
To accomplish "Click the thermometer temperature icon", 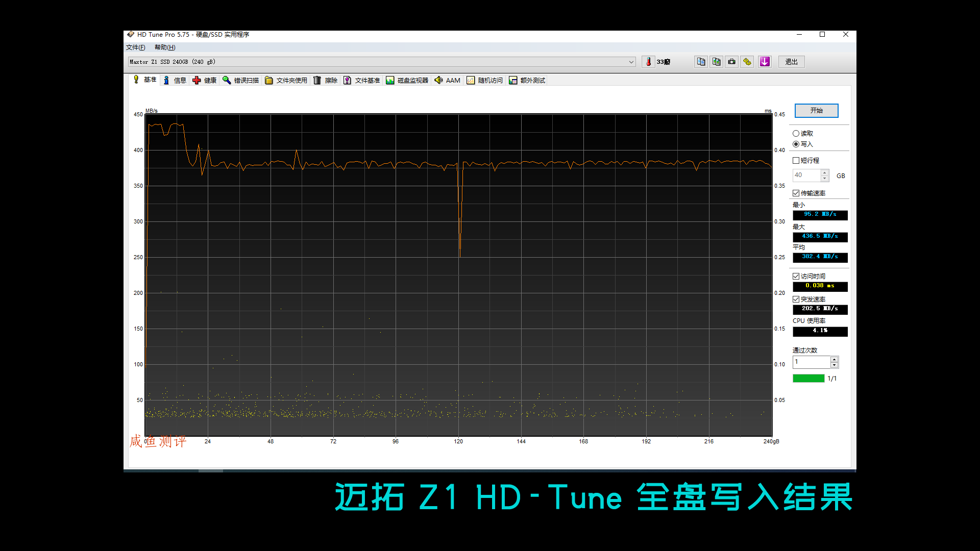I will pos(648,62).
